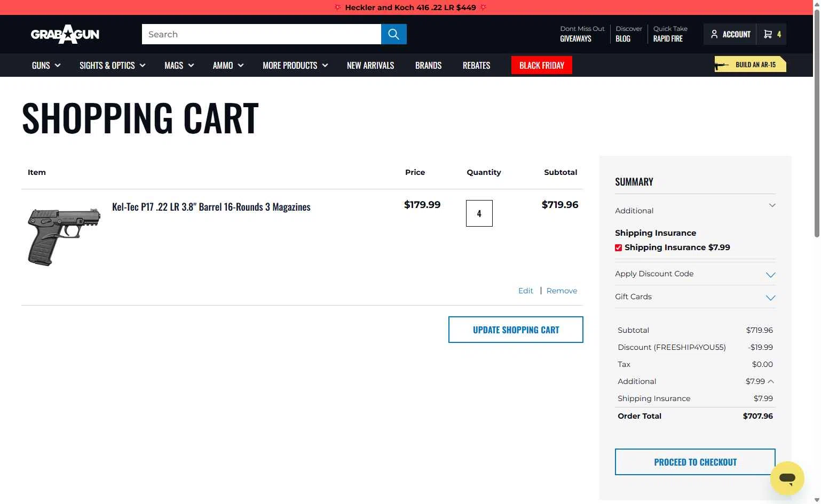Click the Order Total $707.96 value
Screen dimensions: 821x504
pyautogui.click(x=757, y=416)
